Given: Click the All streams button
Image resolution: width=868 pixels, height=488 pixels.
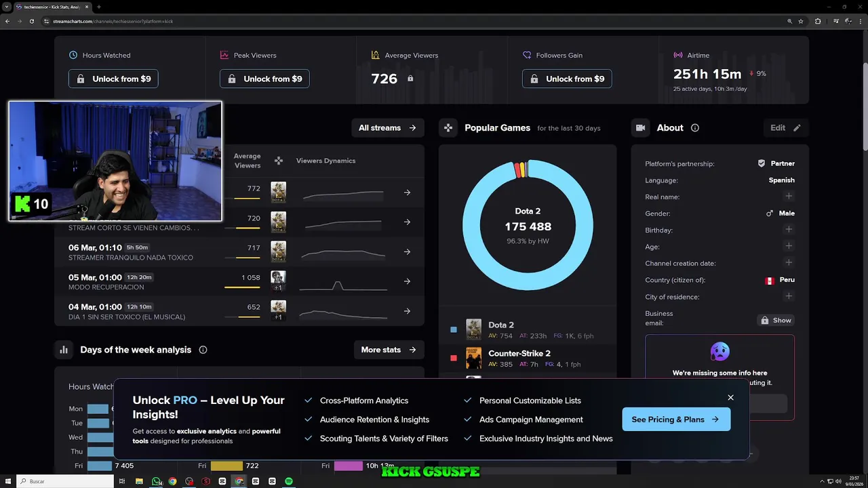Looking at the screenshot, I should 388,127.
